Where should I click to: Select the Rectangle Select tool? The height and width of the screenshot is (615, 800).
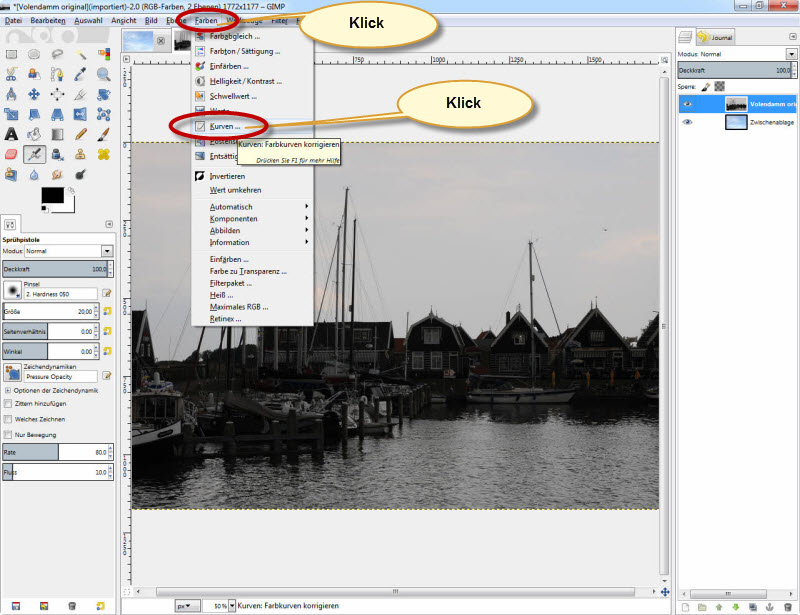tap(11, 54)
